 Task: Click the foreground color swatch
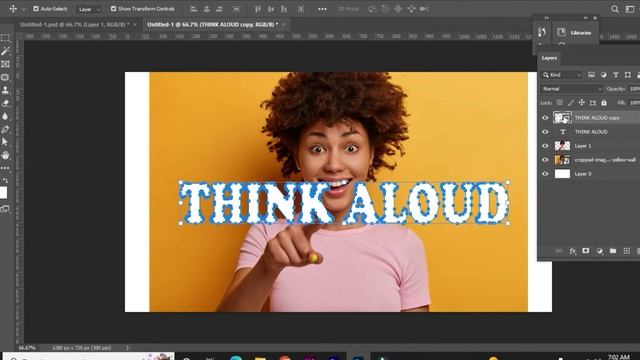click(3, 193)
